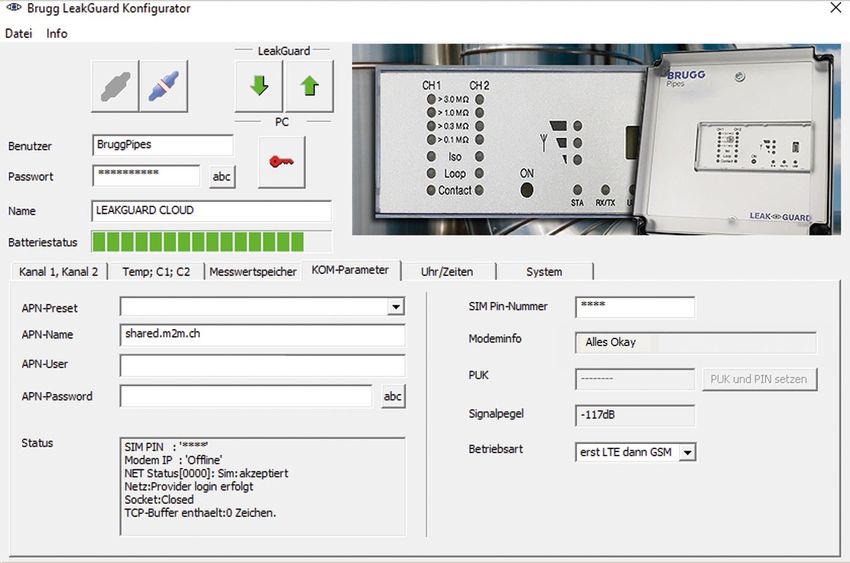Click the Name field LEAKGUARD CLOUD
Screen dimensions: 850x563
point(211,211)
